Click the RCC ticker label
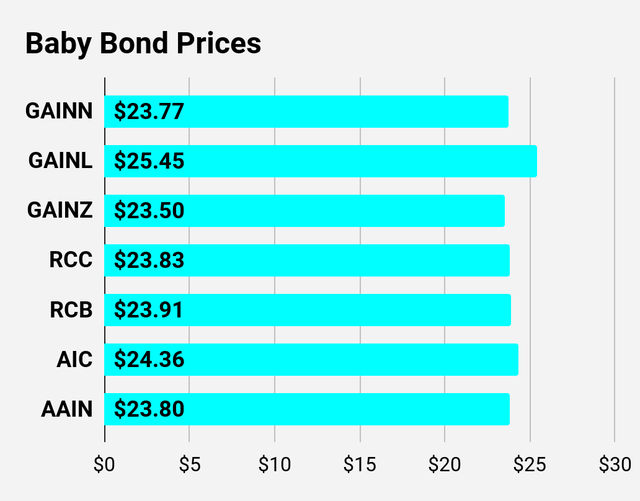640x501 pixels. (x=71, y=260)
